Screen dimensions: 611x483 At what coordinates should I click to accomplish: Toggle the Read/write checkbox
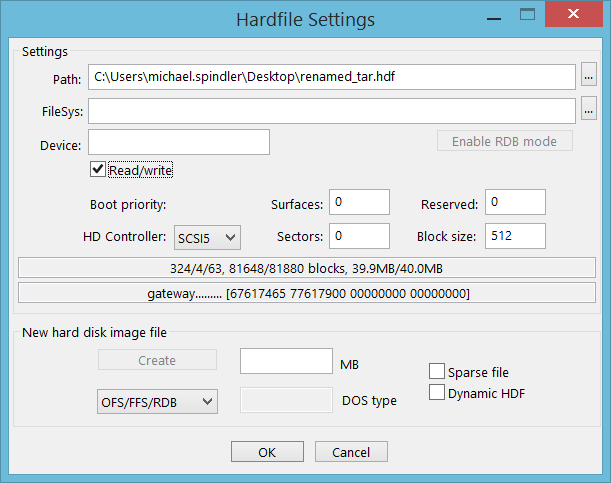[x=97, y=170]
